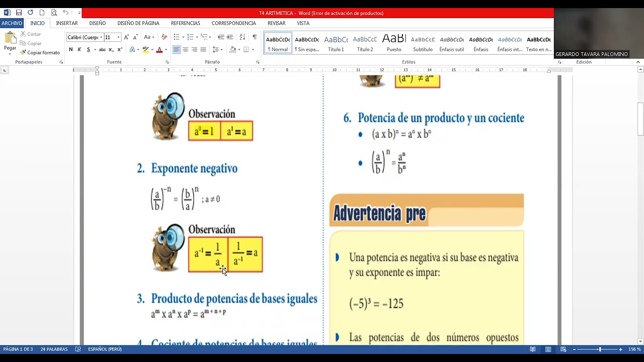The image size is (644, 362).
Task: Open text effects (A) options
Action: click(x=132, y=49)
